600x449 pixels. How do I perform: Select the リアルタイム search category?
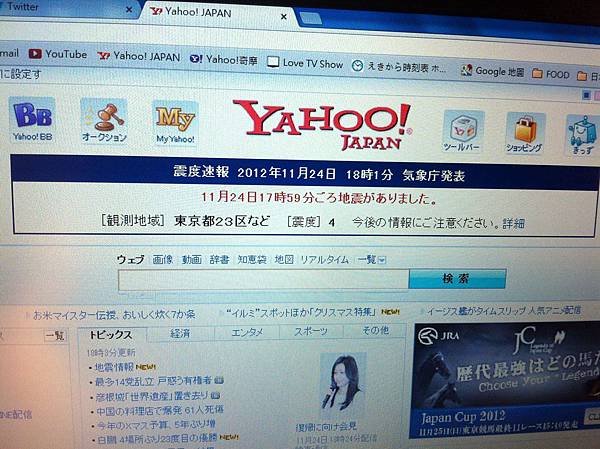[x=324, y=260]
